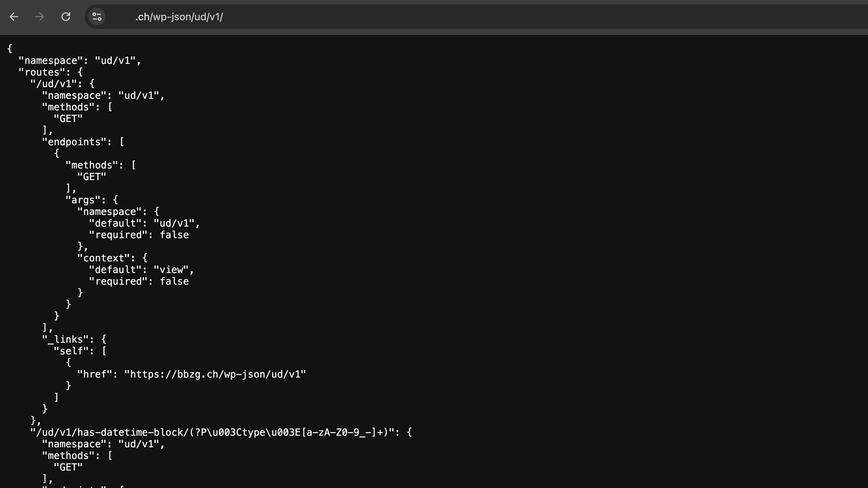Click the bbzg.ch href URL value
The width and height of the screenshot is (868, 488).
click(215, 374)
